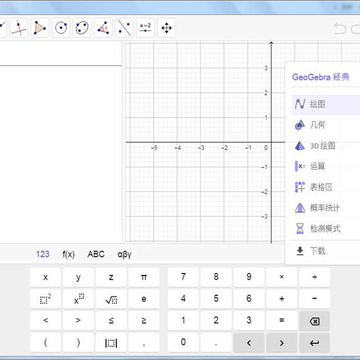Click the 下载 download entry
This screenshot has height=360, width=360.
[326, 251]
